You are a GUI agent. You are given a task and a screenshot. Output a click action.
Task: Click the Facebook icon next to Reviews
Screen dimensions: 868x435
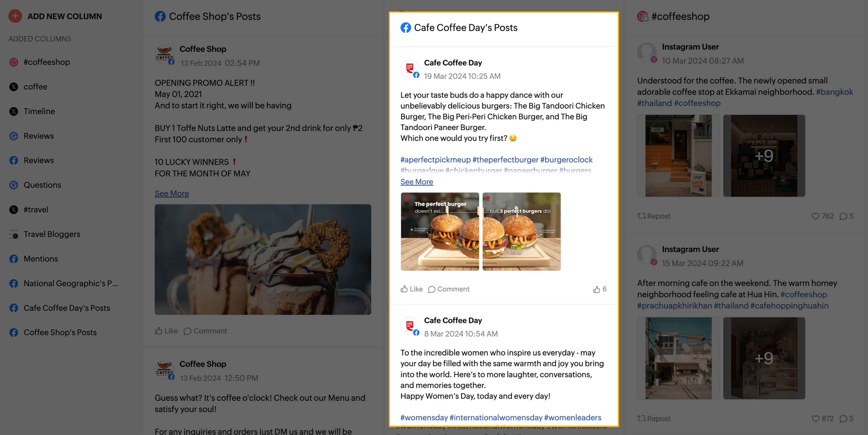click(x=14, y=160)
